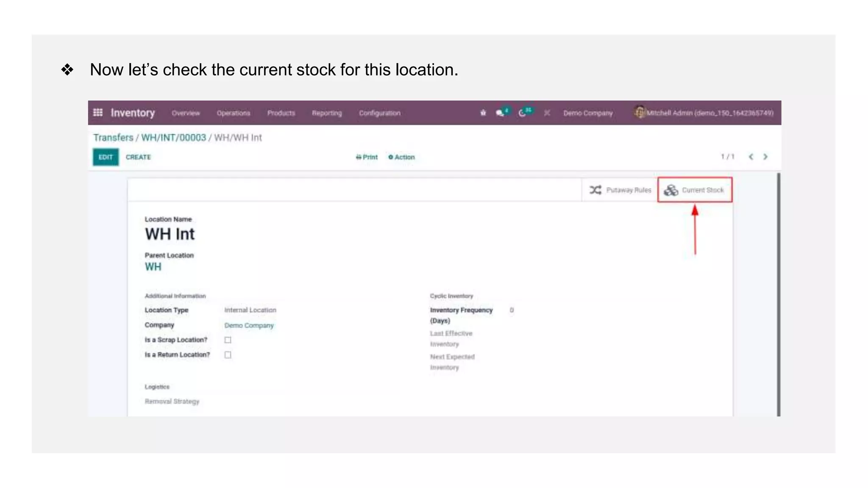This screenshot has height=488, width=868.
Task: Click the Current Stock cubes icon
Action: coord(671,190)
